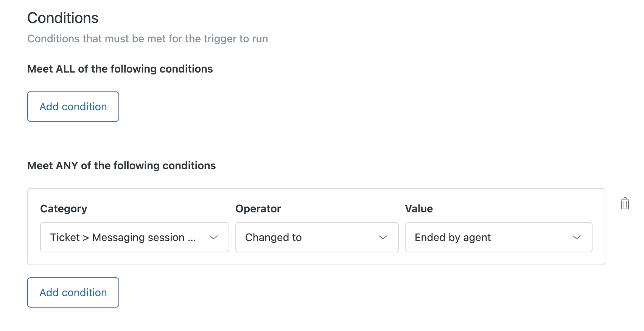Click the Meet ANY of the following conditions heading
The height and width of the screenshot is (331, 644).
[x=121, y=165]
